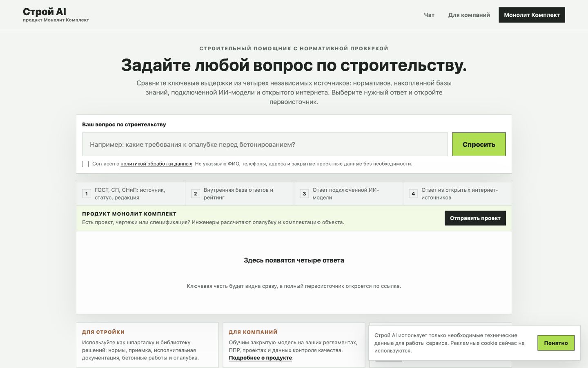
Task: Open the Чат navigation item
Action: 429,15
